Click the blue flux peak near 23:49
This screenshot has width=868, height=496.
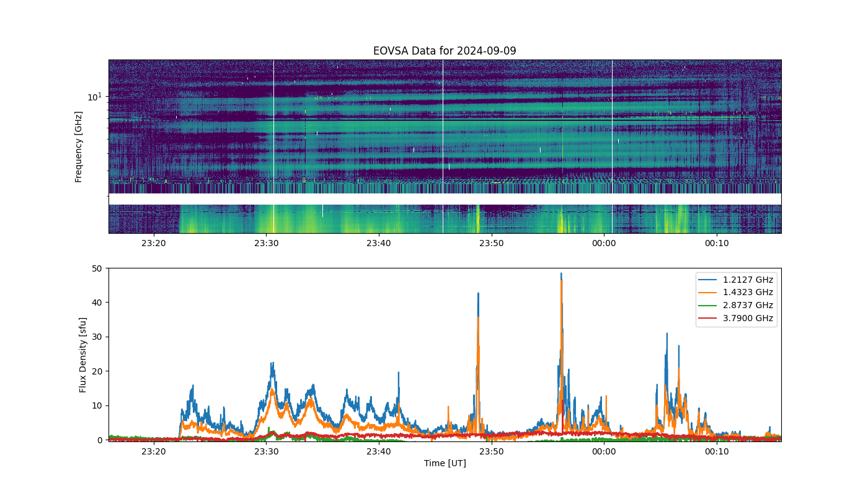(x=478, y=294)
